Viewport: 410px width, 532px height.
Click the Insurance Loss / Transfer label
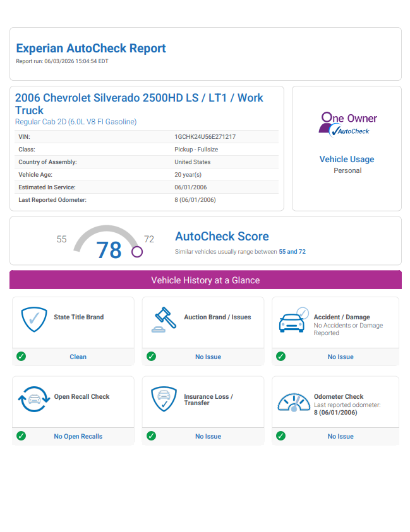pos(208,399)
